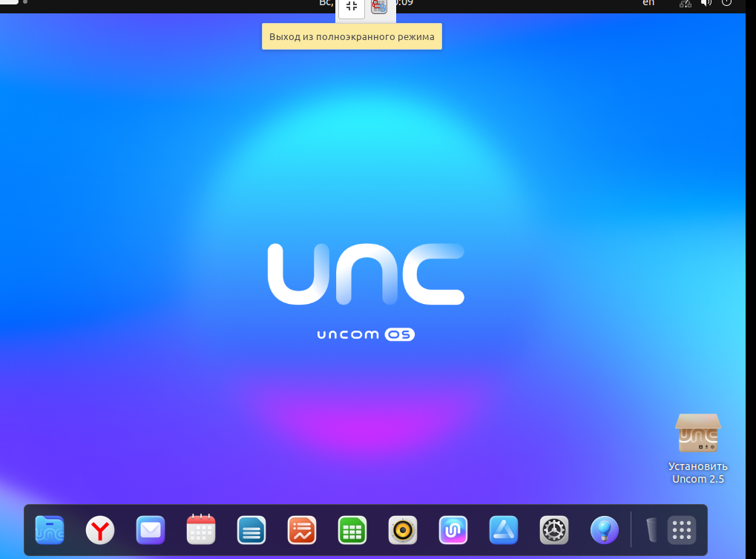Open the Trash in the dock

tap(651, 530)
